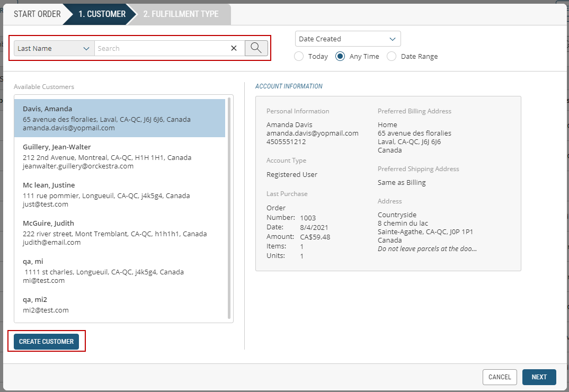Pick Mc lean, Justine in Available Customers
This screenshot has width=569, height=392.
point(120,194)
